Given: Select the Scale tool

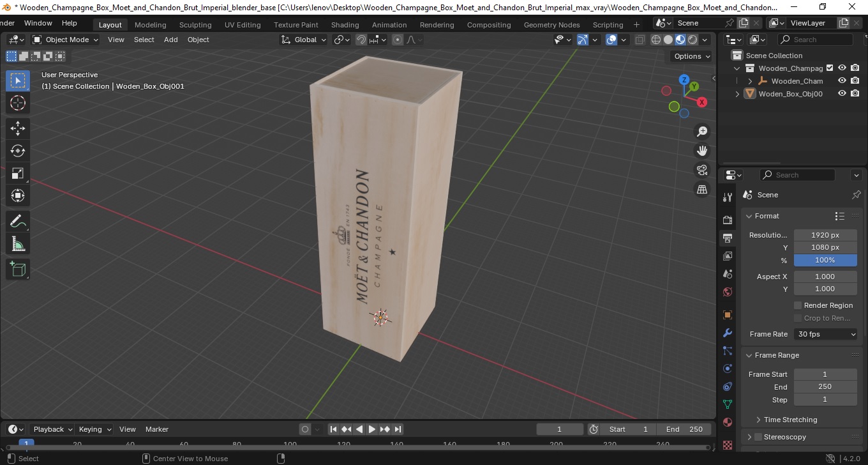Looking at the screenshot, I should click(x=18, y=173).
